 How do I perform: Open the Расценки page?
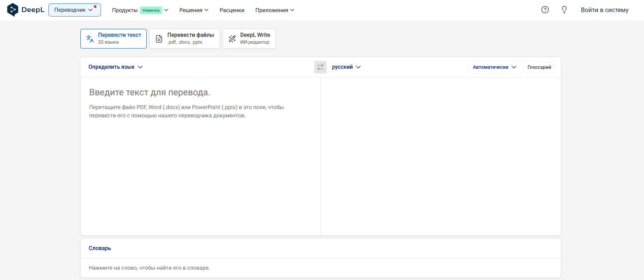point(232,10)
